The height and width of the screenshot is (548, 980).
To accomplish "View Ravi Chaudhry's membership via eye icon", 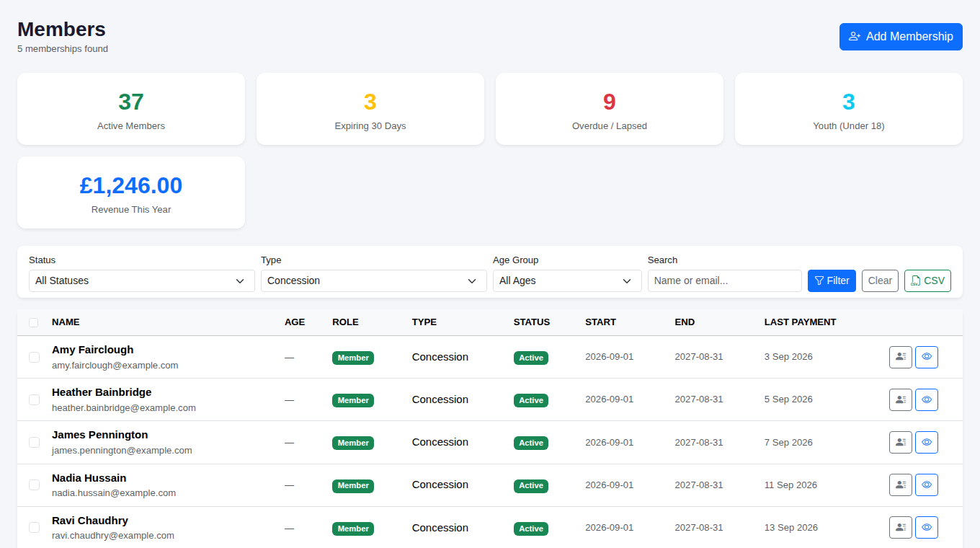I will coord(927,528).
